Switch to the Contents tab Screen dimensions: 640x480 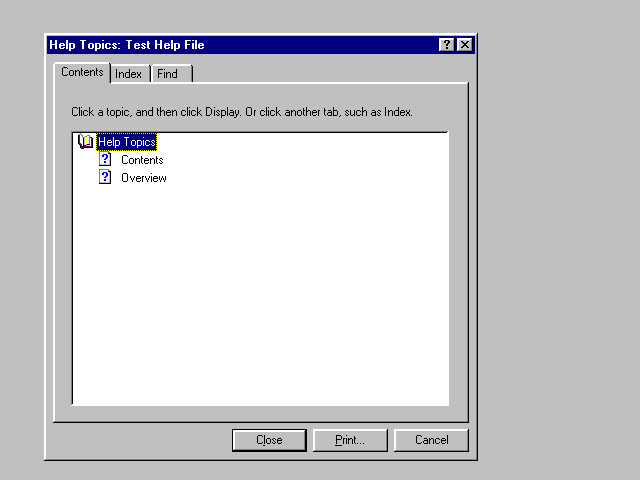click(82, 72)
